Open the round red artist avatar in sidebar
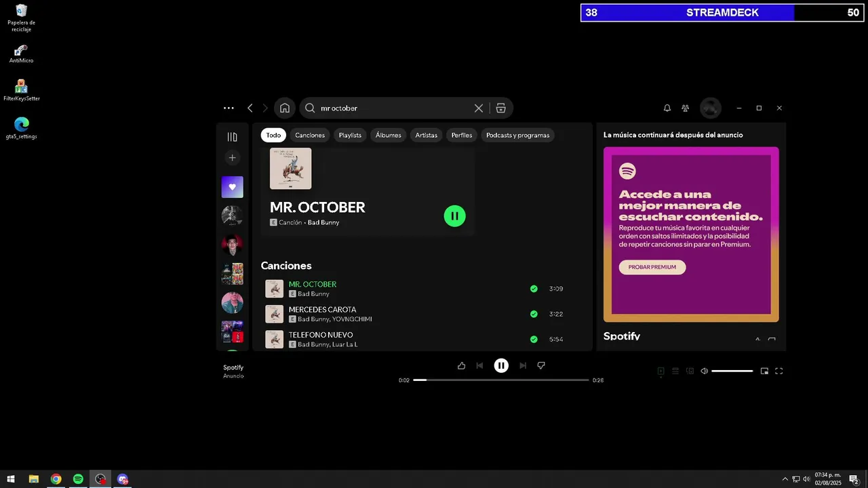The image size is (868, 488). pos(232,245)
